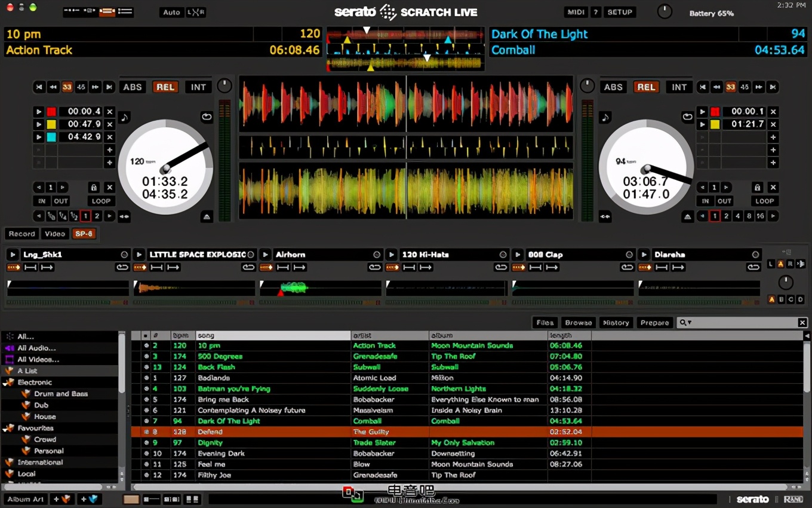Lock the loop on the left deck
Image resolution: width=812 pixels, height=508 pixels.
(93, 187)
